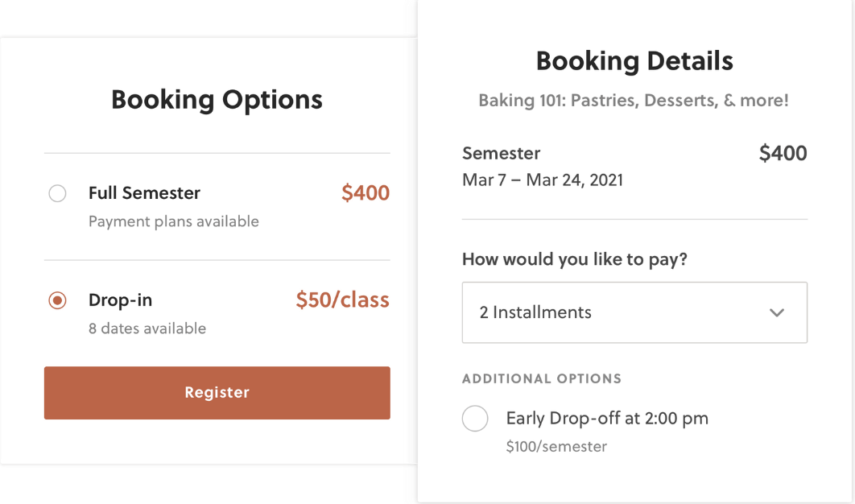Click the $100/semester price note
Viewport: 855px width, 504px height.
[556, 446]
